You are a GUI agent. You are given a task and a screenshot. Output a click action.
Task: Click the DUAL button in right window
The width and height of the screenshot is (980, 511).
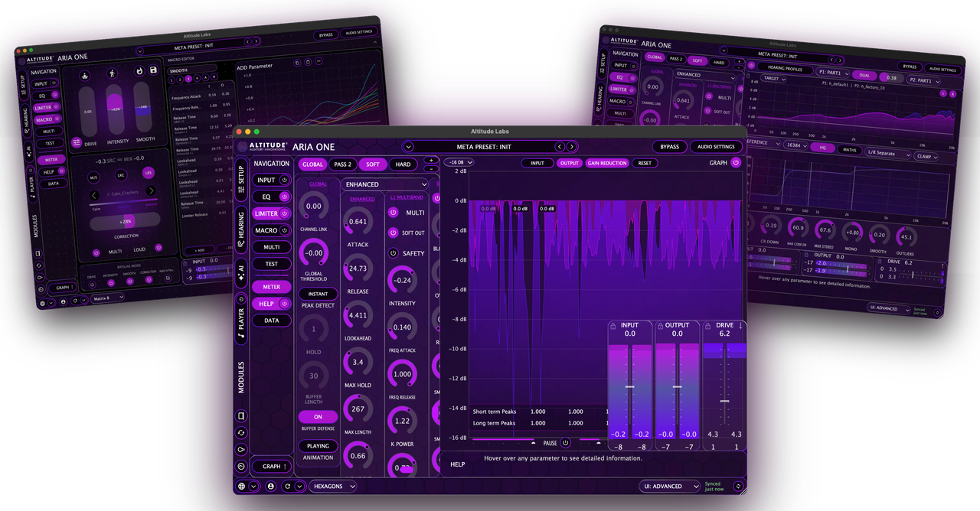point(864,76)
